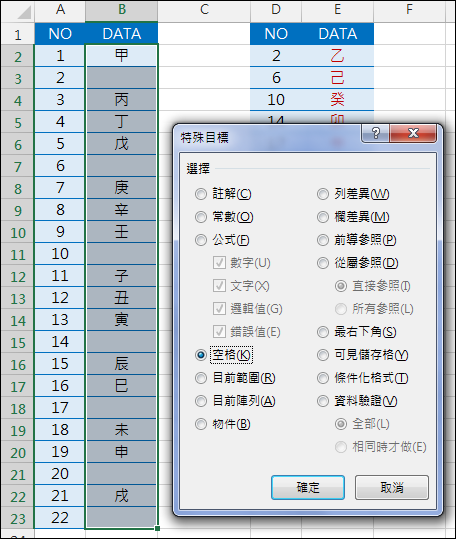Cancel the dialog with 取消
The width and height of the screenshot is (456, 539).
click(x=392, y=487)
